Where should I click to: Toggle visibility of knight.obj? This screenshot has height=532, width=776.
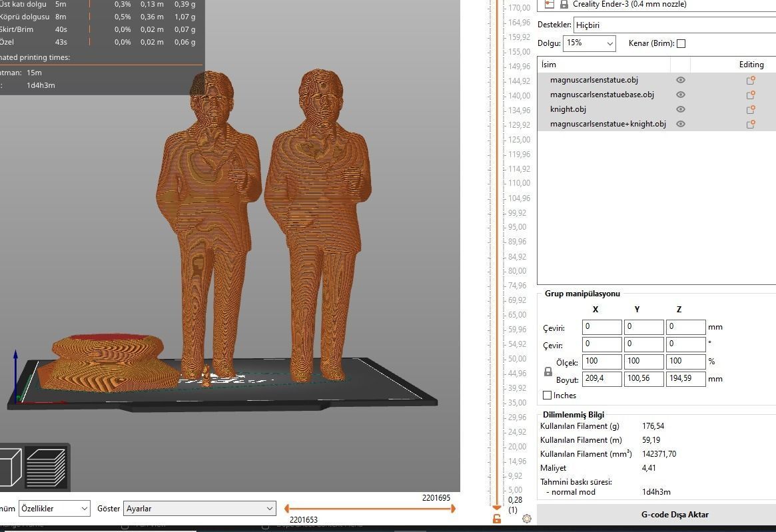click(x=681, y=109)
